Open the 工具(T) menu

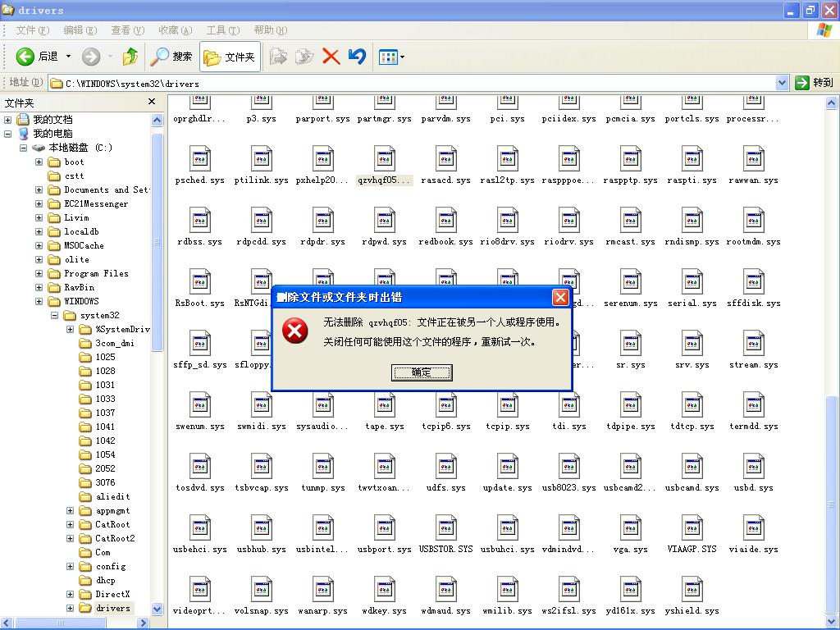[x=222, y=30]
